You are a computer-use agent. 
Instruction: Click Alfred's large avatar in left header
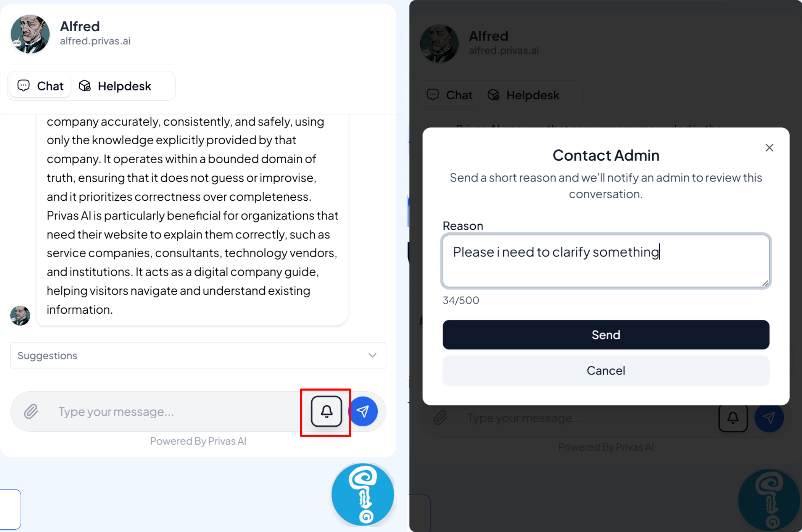tap(30, 34)
